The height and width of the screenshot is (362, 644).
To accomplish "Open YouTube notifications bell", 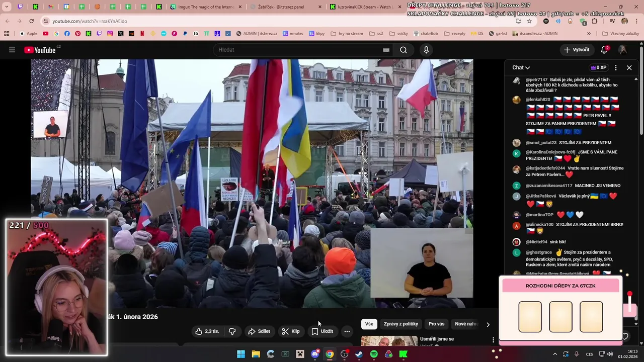I will click(604, 50).
